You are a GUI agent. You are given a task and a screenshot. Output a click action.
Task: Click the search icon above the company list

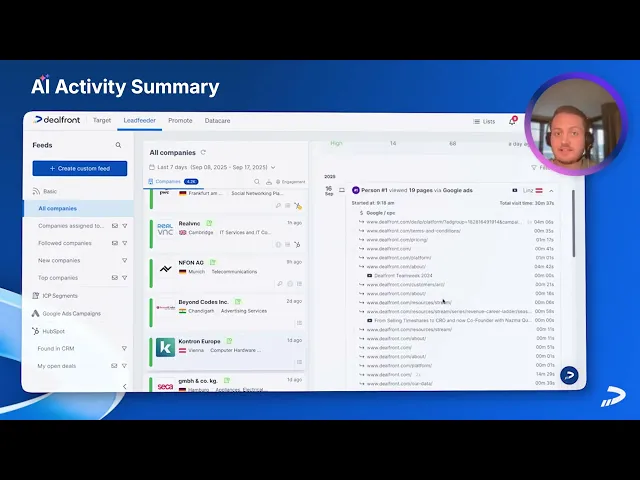[257, 182]
